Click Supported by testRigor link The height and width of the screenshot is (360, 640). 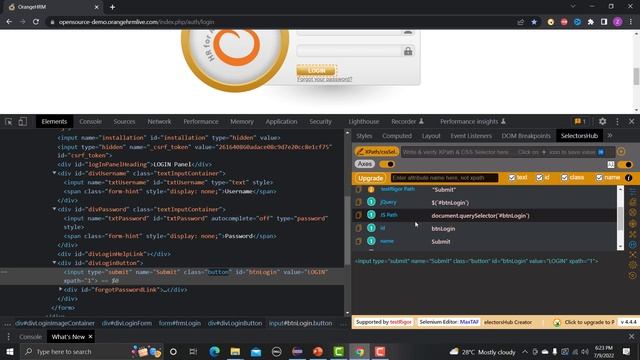pyautogui.click(x=383, y=322)
